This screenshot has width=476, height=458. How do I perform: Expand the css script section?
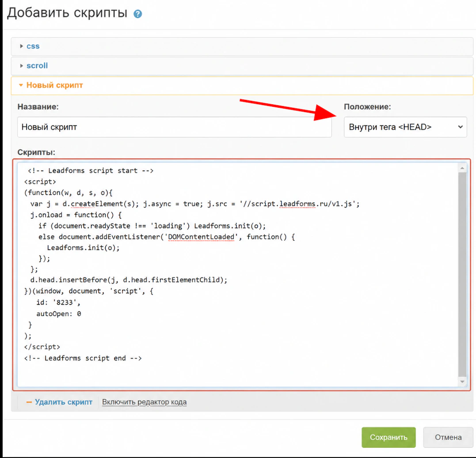[x=242, y=46]
